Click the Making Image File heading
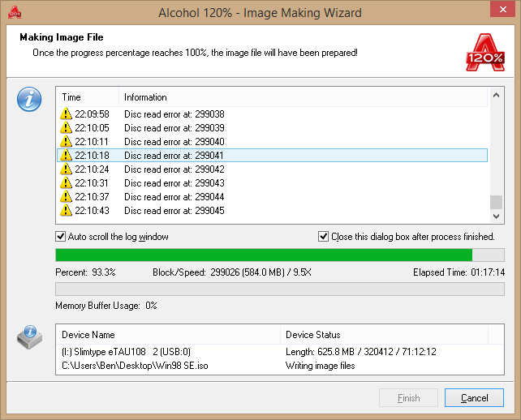 click(x=62, y=37)
